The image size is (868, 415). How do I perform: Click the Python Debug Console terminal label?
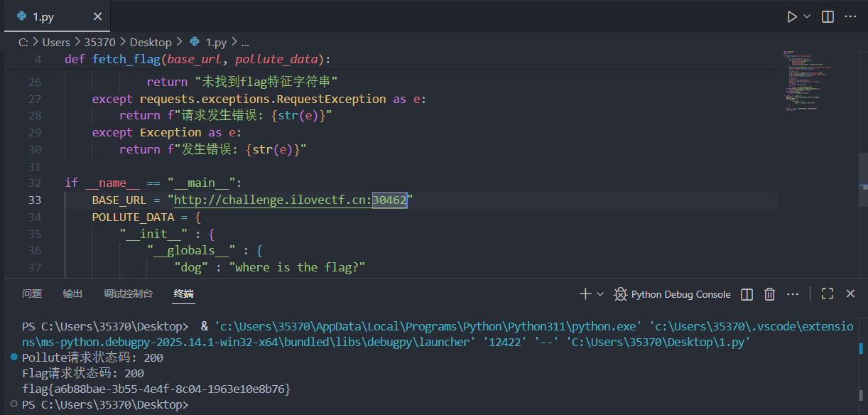point(680,294)
